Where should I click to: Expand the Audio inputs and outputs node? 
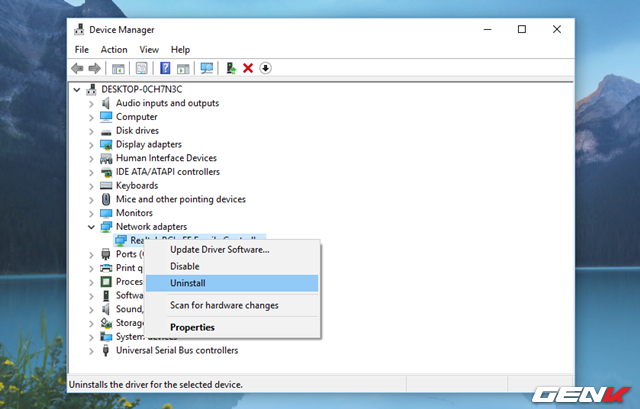(x=92, y=103)
